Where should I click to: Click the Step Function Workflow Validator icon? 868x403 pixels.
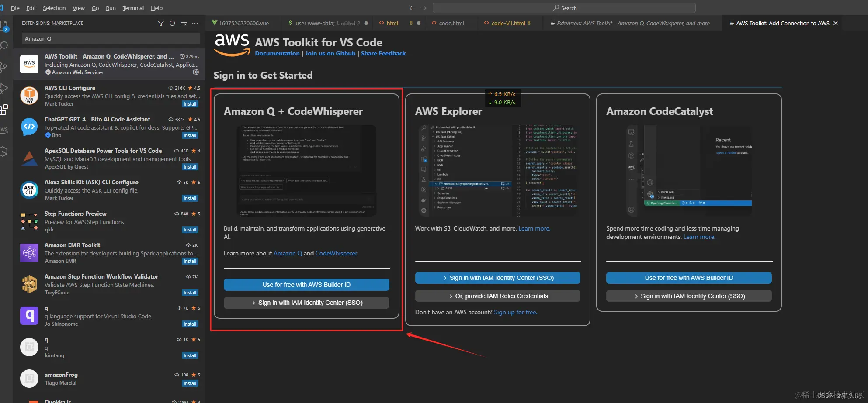[29, 284]
